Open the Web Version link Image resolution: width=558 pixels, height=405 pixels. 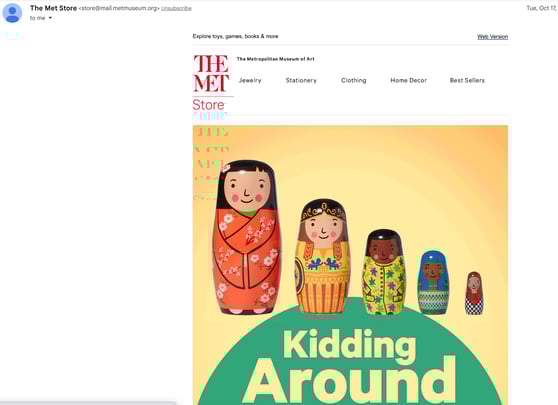[493, 37]
